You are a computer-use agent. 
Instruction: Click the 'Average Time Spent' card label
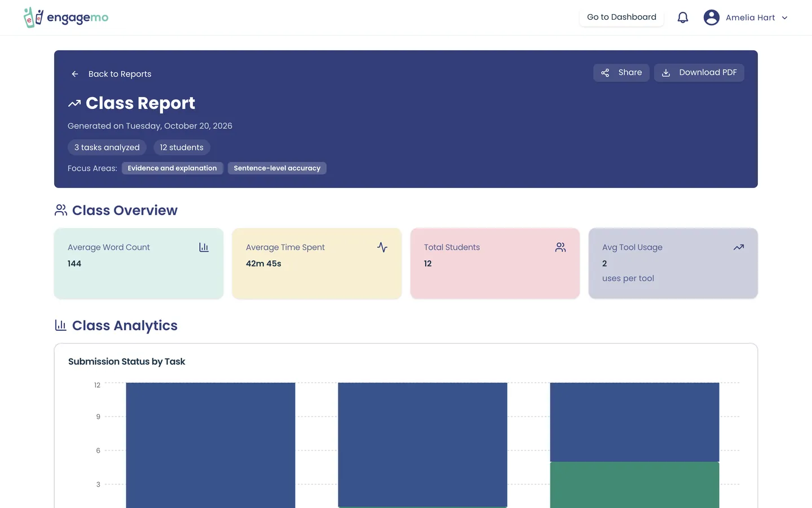pyautogui.click(x=285, y=247)
